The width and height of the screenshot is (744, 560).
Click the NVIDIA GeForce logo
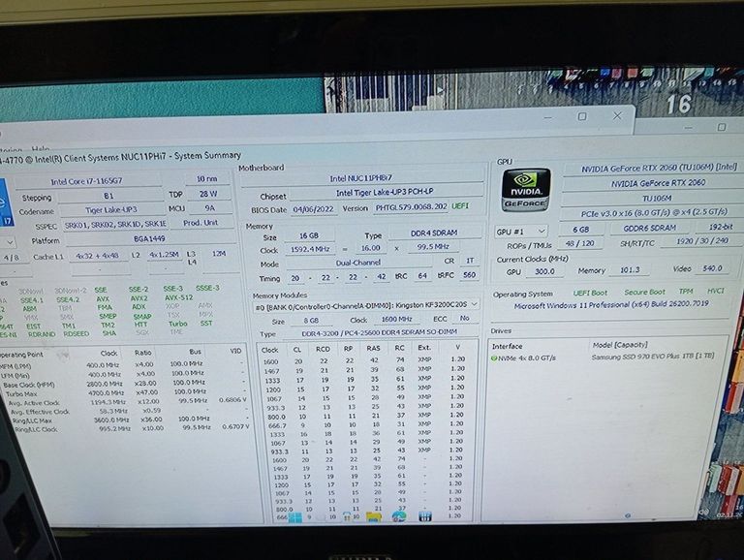pyautogui.click(x=526, y=190)
